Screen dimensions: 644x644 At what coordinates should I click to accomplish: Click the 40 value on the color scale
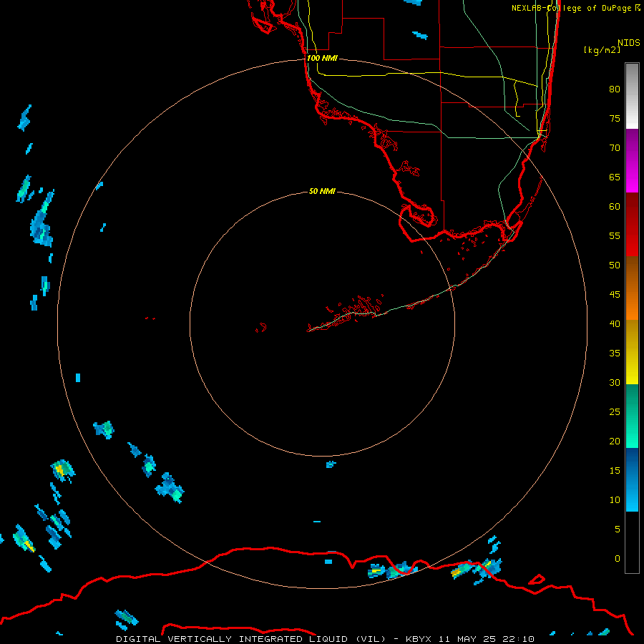point(615,323)
